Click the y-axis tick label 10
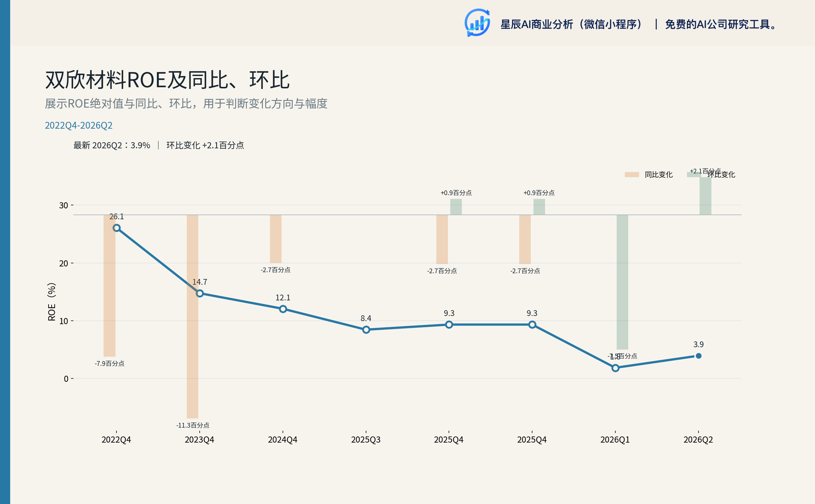The height and width of the screenshot is (504, 815). tap(64, 321)
